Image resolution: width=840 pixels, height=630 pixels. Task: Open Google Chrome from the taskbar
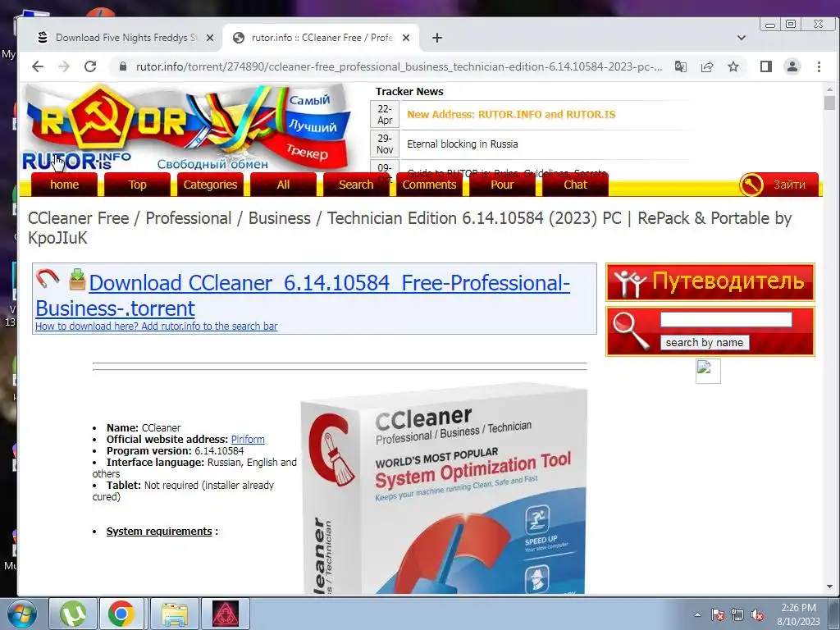(x=121, y=614)
